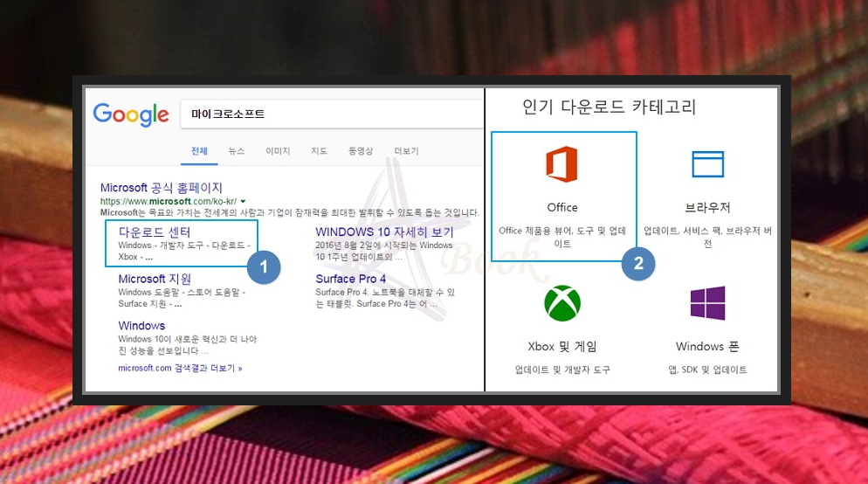Open the Microsoft 지원 sitelink
This screenshot has height=484, width=868.
155,279
